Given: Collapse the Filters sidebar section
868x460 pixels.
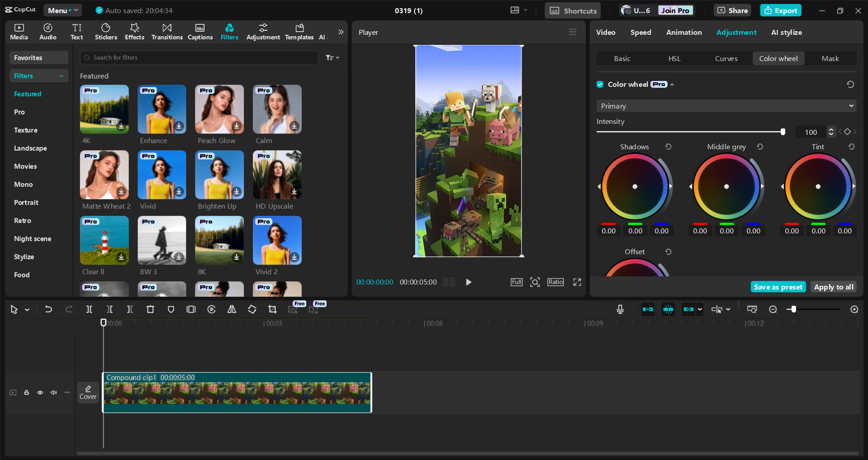Looking at the screenshot, I should [x=62, y=76].
